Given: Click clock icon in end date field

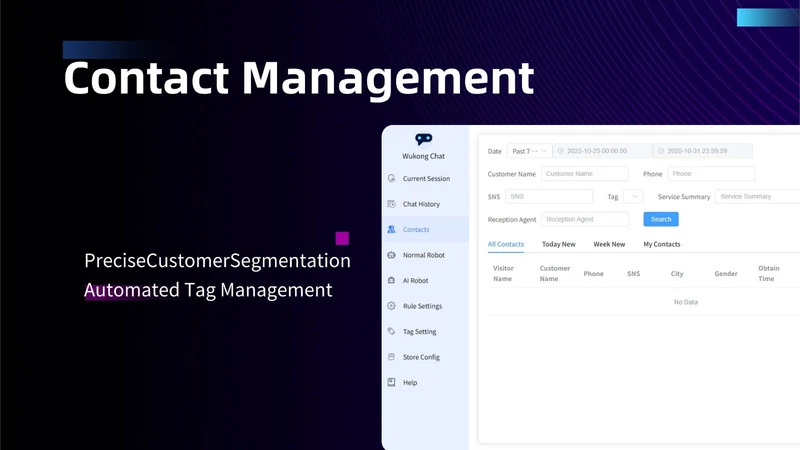Looking at the screenshot, I should (x=661, y=151).
